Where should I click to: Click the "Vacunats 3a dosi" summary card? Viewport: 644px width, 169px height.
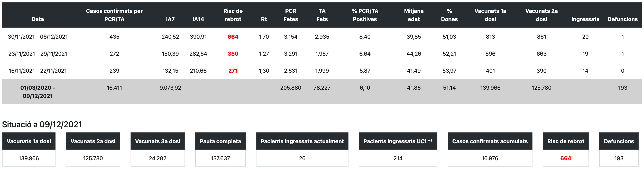coord(158,149)
